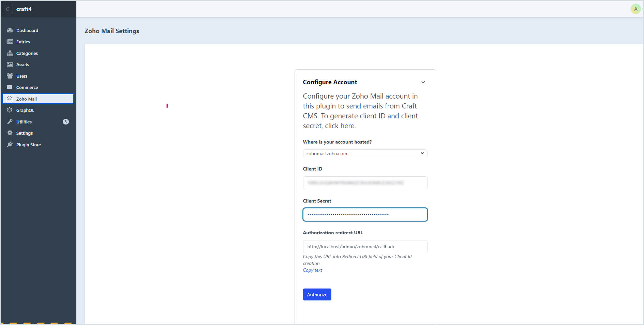Follow the 'here' link for client ID

pyautogui.click(x=347, y=126)
